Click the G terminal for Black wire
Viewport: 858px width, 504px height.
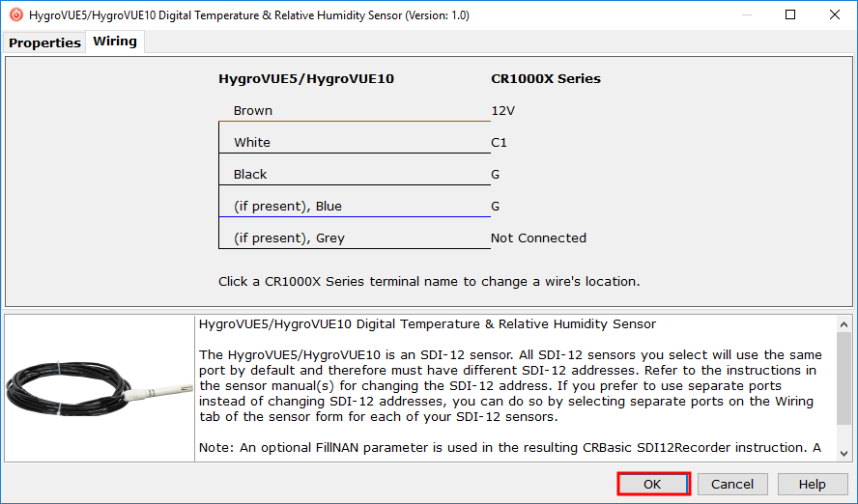click(496, 175)
